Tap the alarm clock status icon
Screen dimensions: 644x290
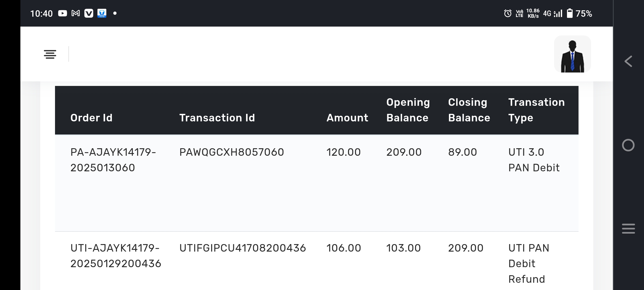click(x=507, y=13)
